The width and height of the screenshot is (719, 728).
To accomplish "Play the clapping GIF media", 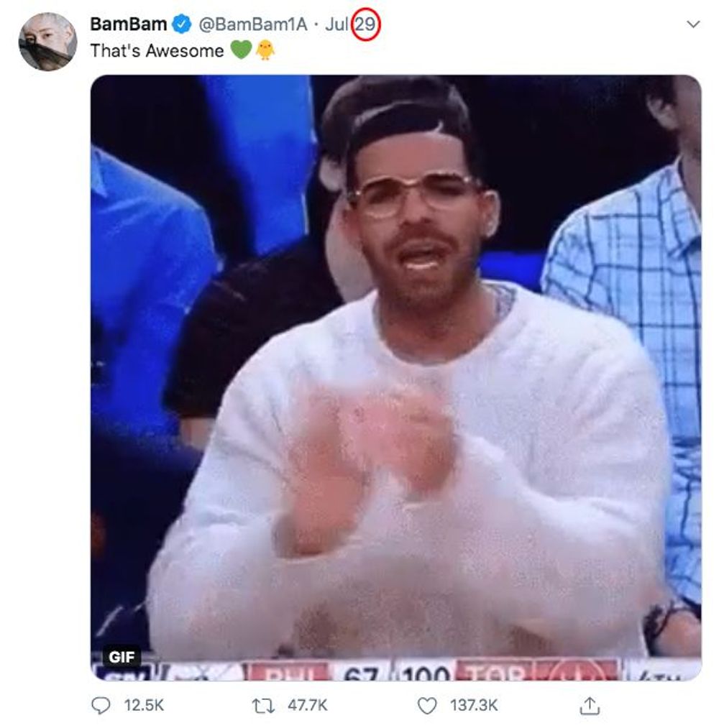I will (395, 377).
